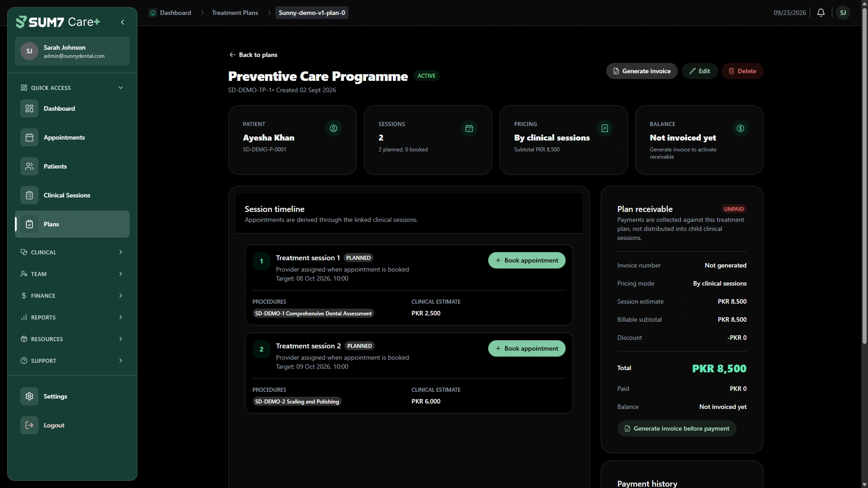Expand the Clinical menu section
Screen dimensions: 868x488
72,252
